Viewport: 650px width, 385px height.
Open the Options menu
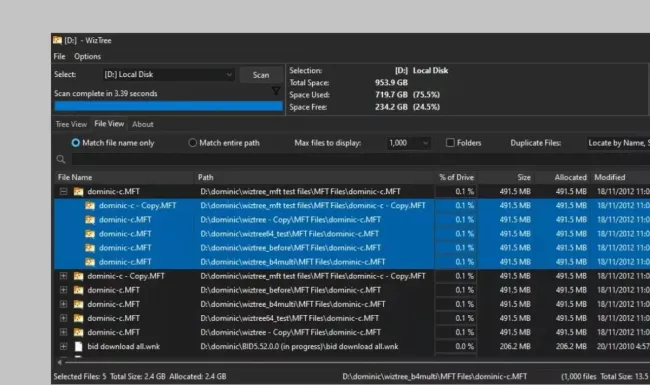(x=87, y=56)
